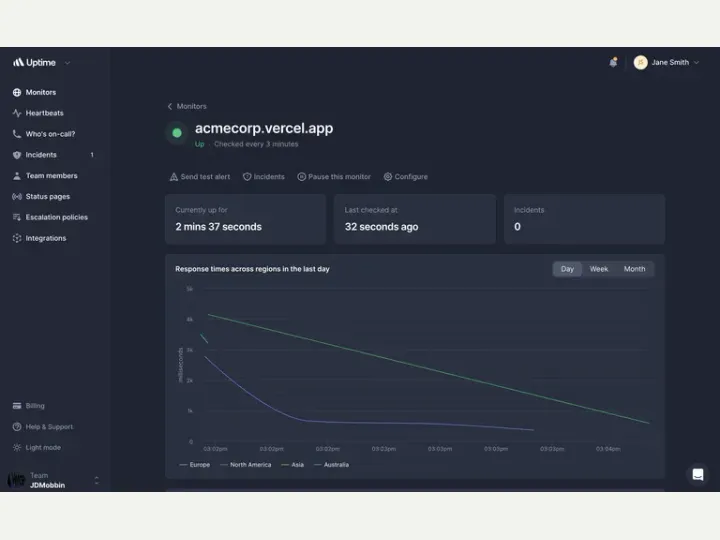This screenshot has height=540, width=720.
Task: Click the Who's on-call phone icon
Action: click(17, 134)
